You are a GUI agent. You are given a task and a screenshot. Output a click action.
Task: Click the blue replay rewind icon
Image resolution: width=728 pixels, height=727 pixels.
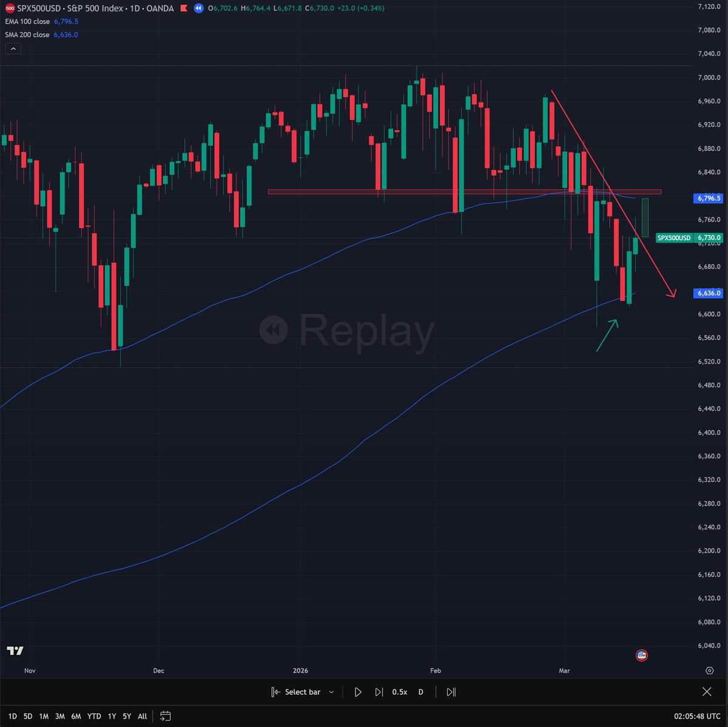tap(198, 8)
